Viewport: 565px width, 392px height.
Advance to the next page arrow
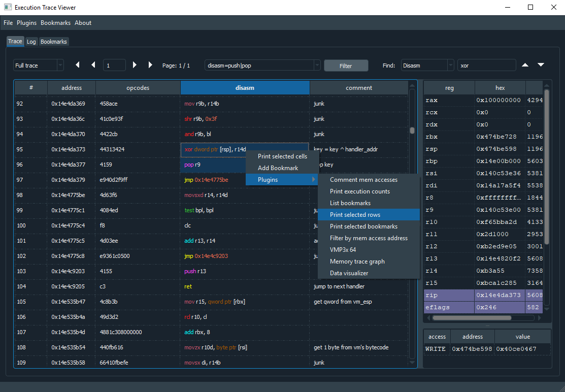tap(135, 65)
